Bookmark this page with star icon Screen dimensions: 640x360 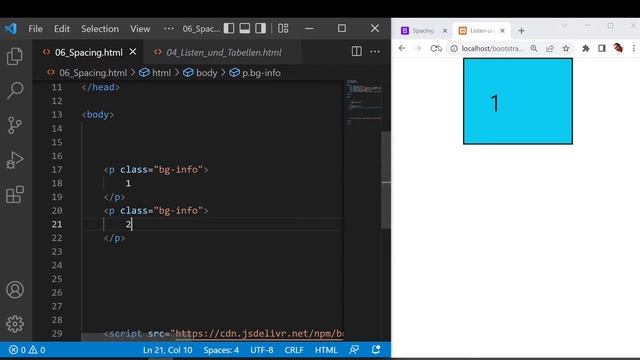[566, 48]
